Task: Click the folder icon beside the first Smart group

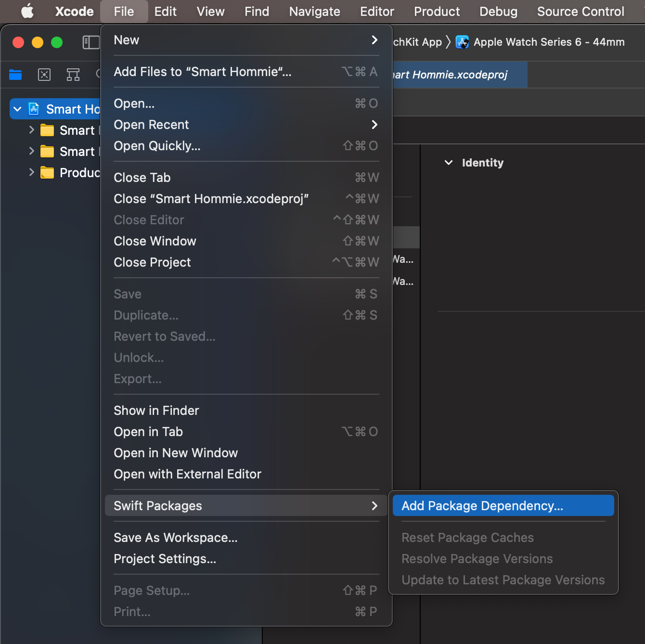Action: (x=47, y=130)
